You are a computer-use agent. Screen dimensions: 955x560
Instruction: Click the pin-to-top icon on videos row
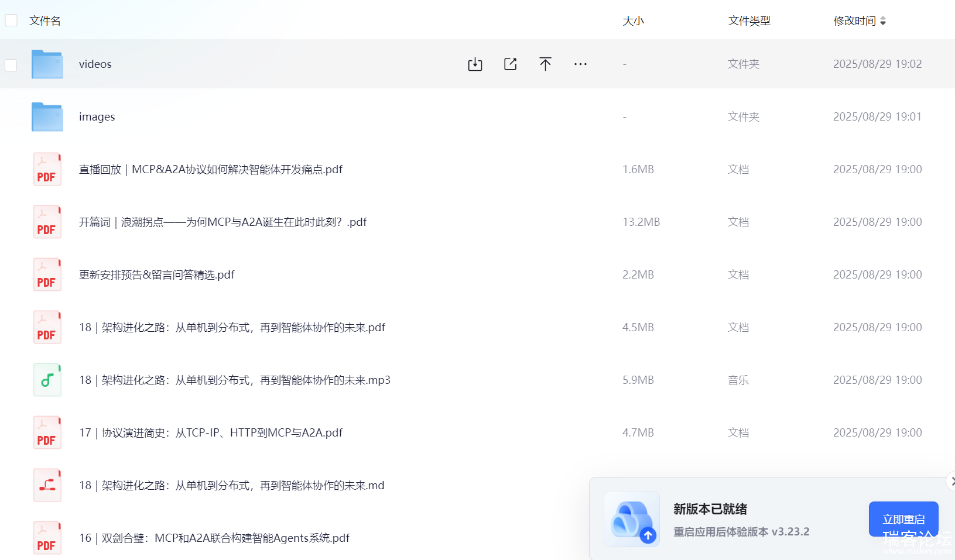pos(545,64)
